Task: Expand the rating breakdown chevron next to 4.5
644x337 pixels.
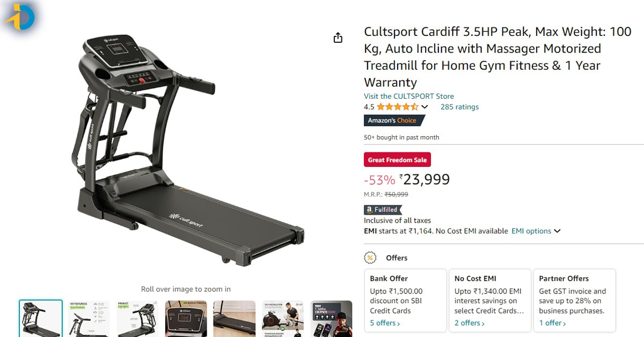Action: tap(425, 107)
